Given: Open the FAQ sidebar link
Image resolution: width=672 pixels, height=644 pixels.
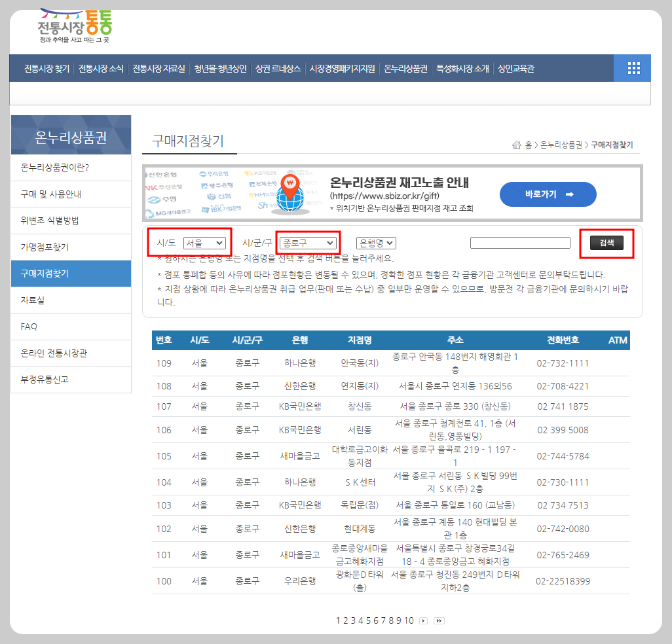Looking at the screenshot, I should 71,326.
